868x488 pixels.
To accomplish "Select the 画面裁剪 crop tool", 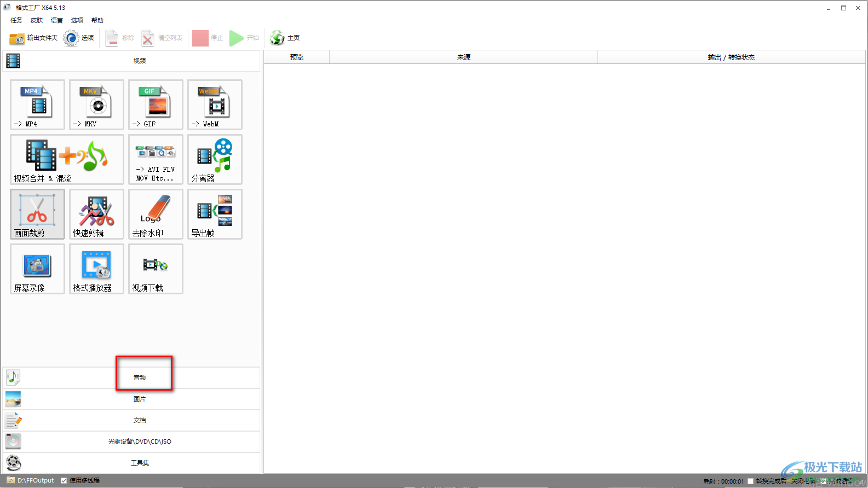I will [x=37, y=214].
